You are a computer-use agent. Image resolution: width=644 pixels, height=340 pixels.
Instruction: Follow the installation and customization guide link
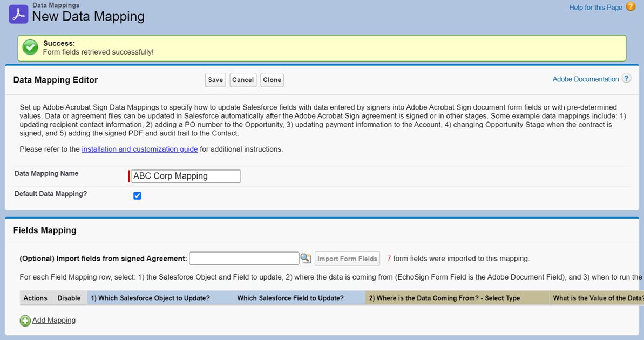[140, 149]
